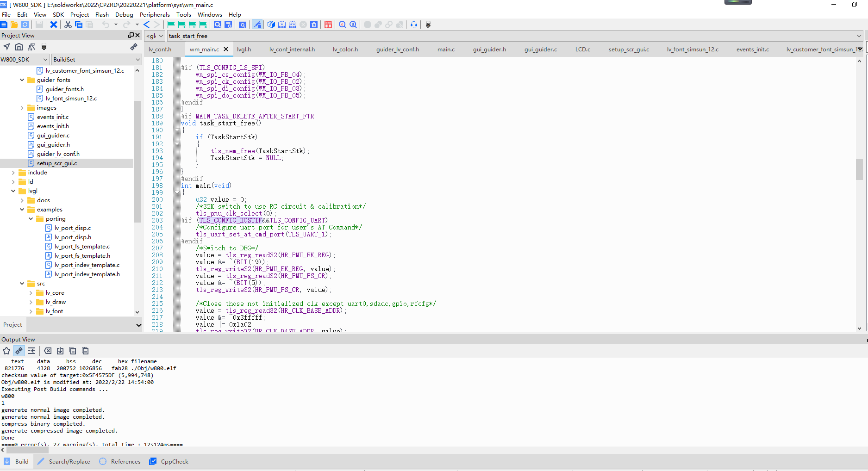
Task: Click the red load/flash icon in the toolbar
Action: (x=328, y=25)
